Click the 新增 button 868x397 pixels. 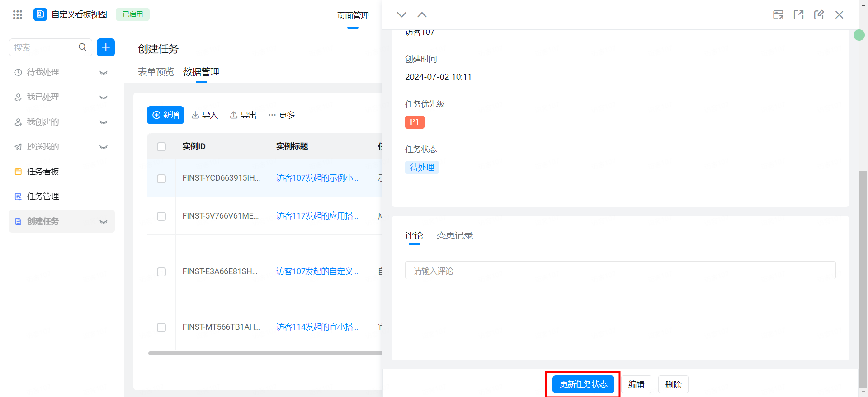click(165, 115)
